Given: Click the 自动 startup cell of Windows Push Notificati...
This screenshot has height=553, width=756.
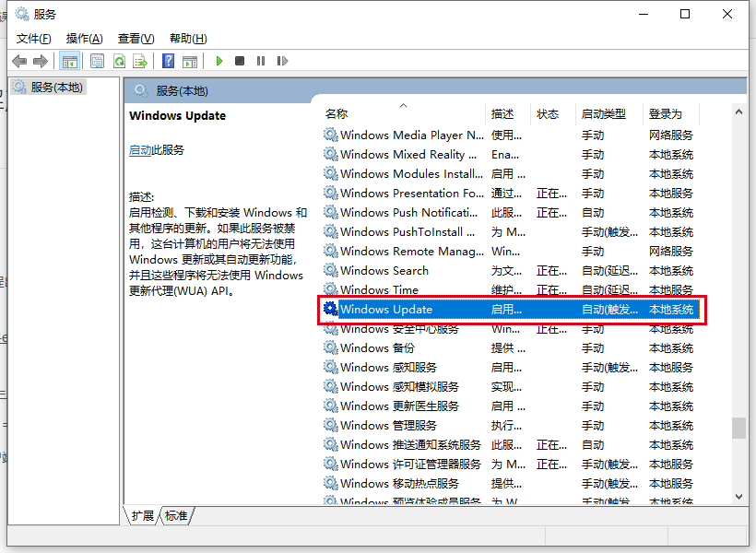Looking at the screenshot, I should tap(593, 213).
